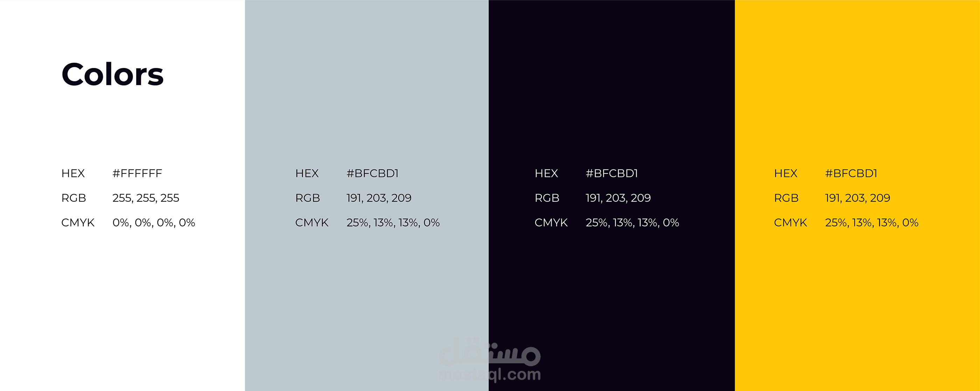The width and height of the screenshot is (980, 391).
Task: Click CMYK value on dark panel
Action: point(632,222)
